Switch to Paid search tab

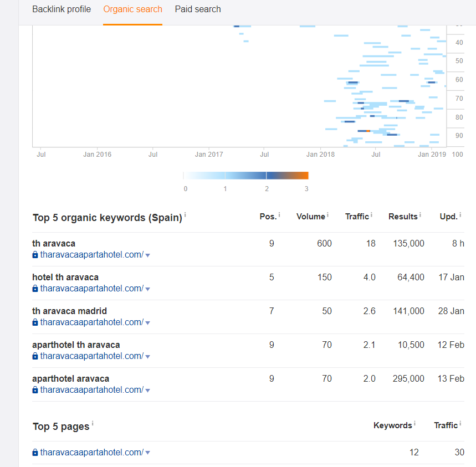198,9
